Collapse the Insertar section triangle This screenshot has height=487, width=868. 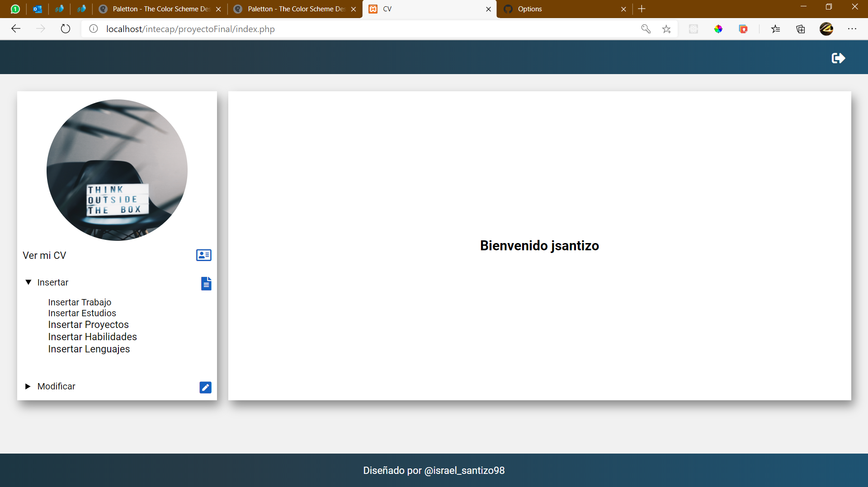28,282
